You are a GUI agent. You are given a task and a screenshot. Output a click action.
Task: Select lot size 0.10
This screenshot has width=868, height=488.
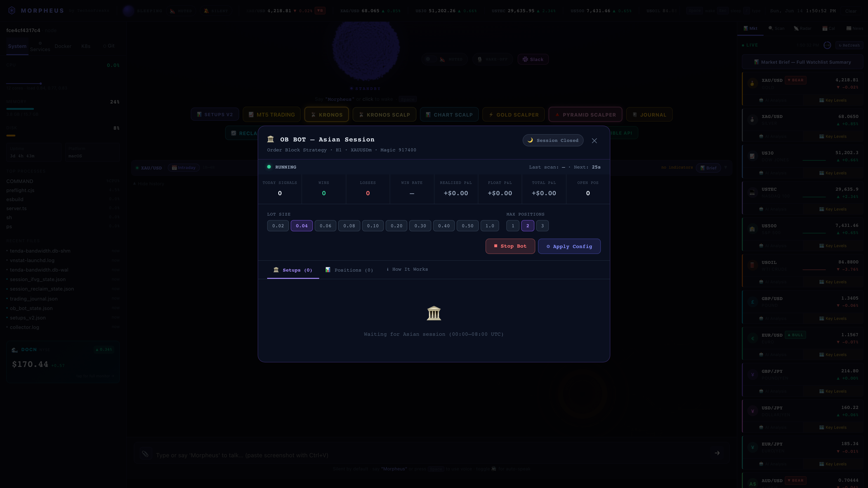[373, 226]
